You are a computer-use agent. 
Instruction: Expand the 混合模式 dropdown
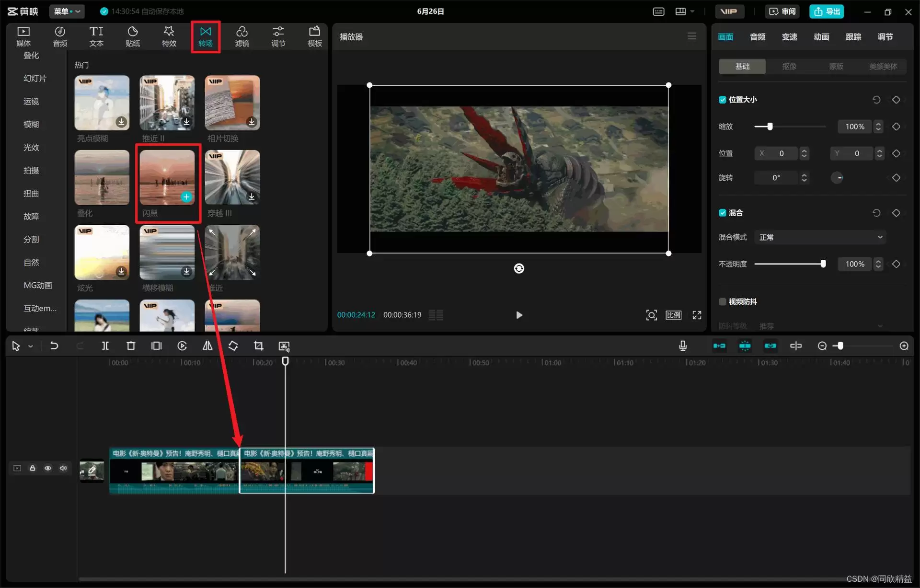point(820,237)
